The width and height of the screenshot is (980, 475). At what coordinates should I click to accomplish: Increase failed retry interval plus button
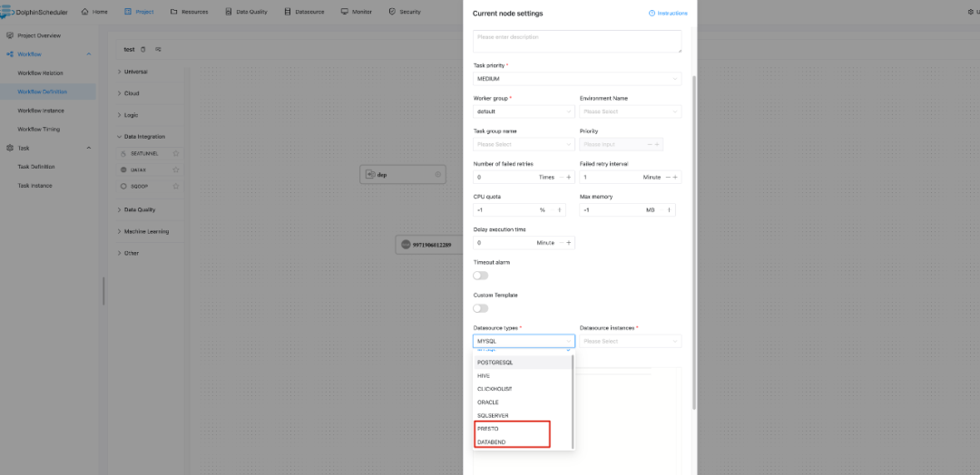tap(675, 178)
